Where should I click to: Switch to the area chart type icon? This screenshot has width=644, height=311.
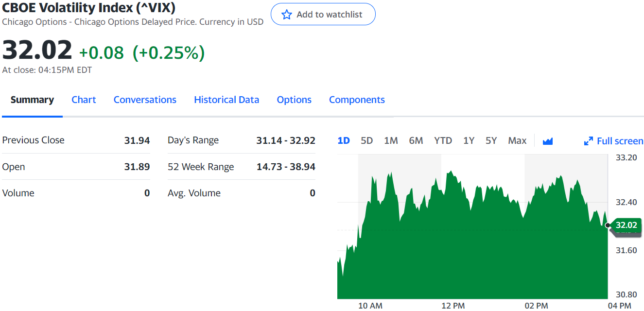pyautogui.click(x=548, y=141)
